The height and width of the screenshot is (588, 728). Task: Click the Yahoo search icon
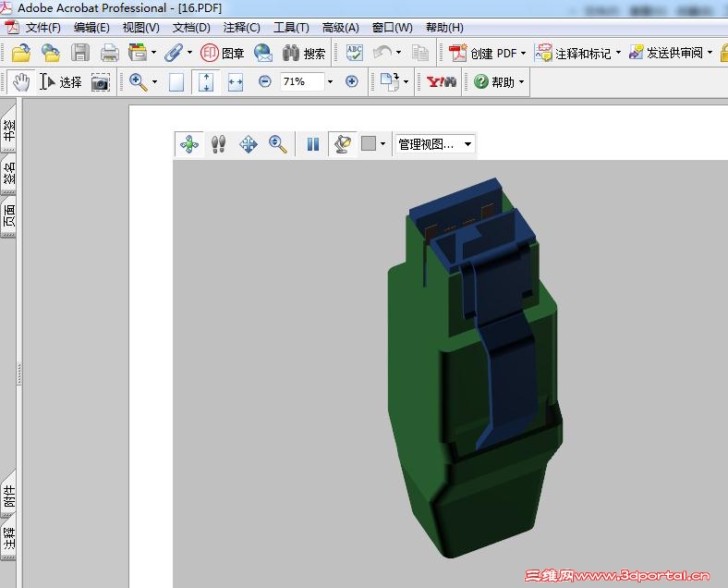tap(441, 82)
